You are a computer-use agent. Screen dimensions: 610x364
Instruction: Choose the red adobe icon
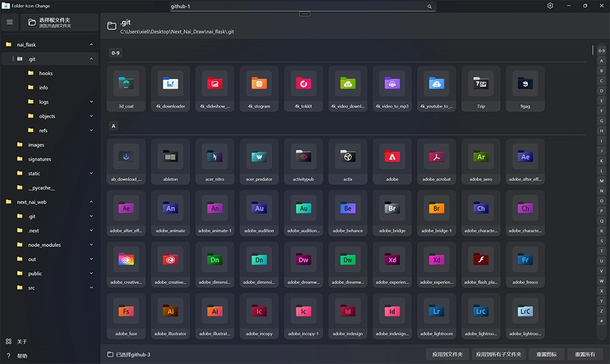392,162
